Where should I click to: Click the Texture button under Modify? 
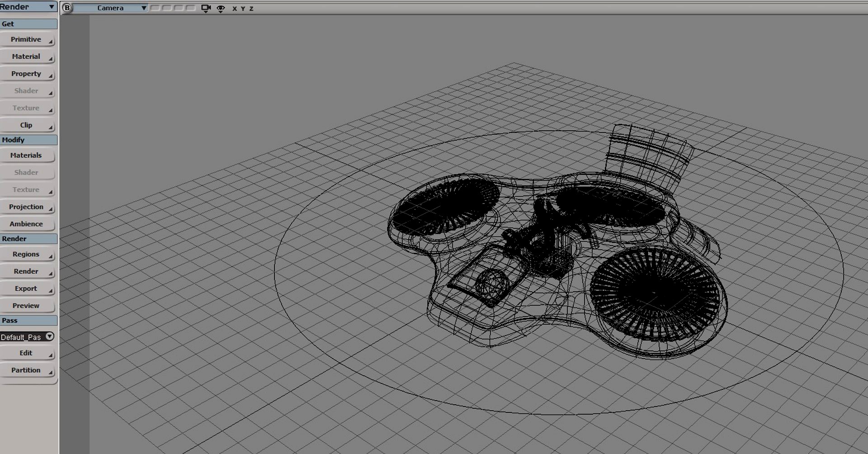point(28,189)
